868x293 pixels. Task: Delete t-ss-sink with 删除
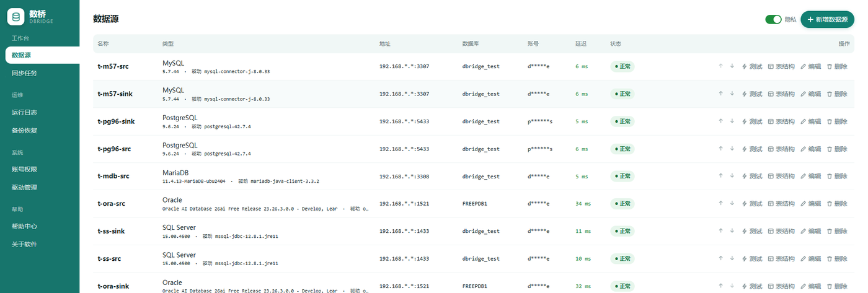837,231
